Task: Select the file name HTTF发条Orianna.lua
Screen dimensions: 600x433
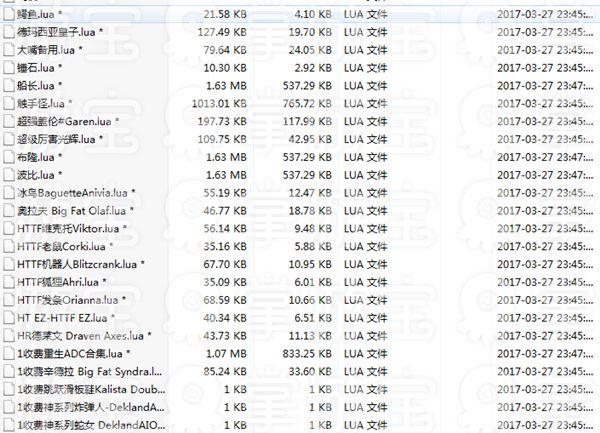Action: 67,300
